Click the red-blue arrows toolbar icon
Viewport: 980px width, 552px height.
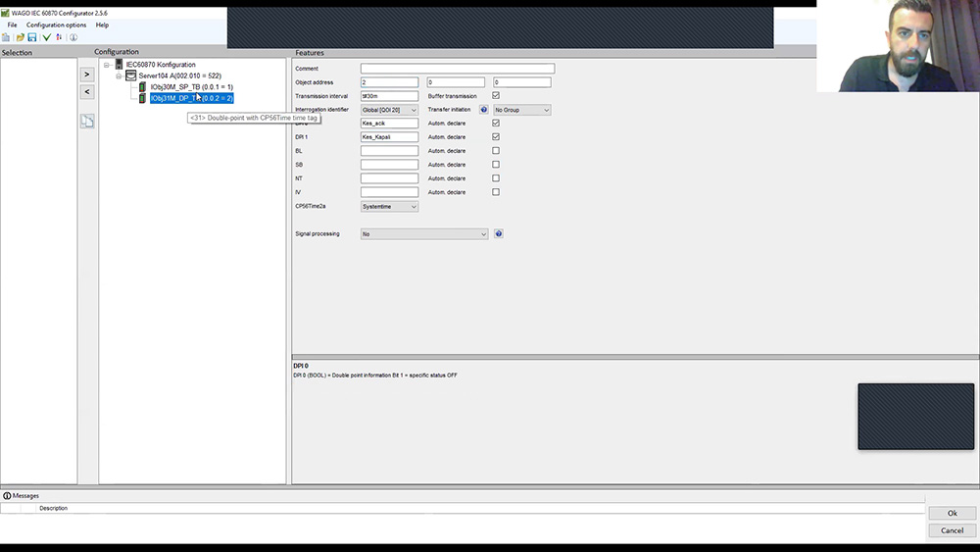click(x=59, y=37)
